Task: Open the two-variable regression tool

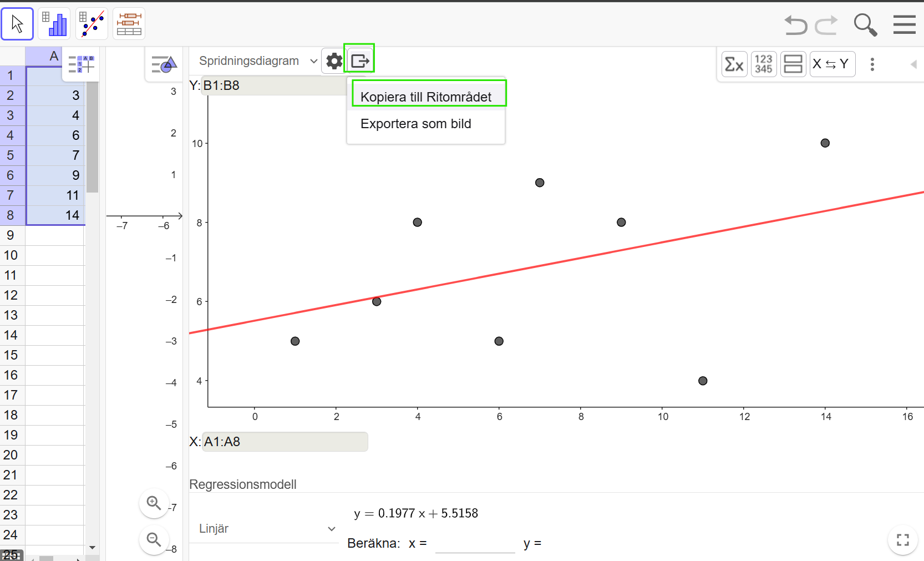Action: tap(91, 23)
